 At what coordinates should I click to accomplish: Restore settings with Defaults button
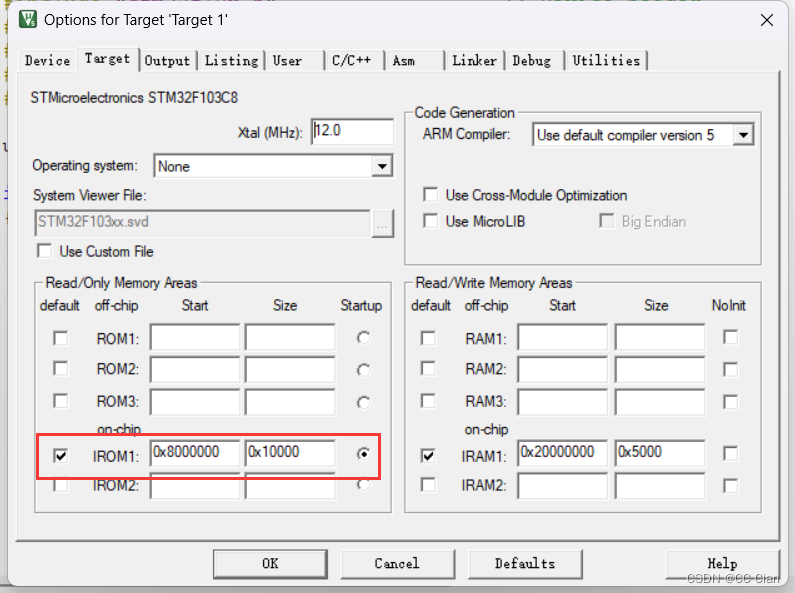point(525,564)
